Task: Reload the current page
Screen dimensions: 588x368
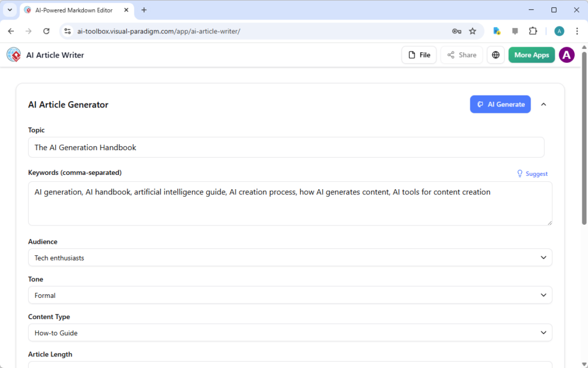Action: coord(47,31)
